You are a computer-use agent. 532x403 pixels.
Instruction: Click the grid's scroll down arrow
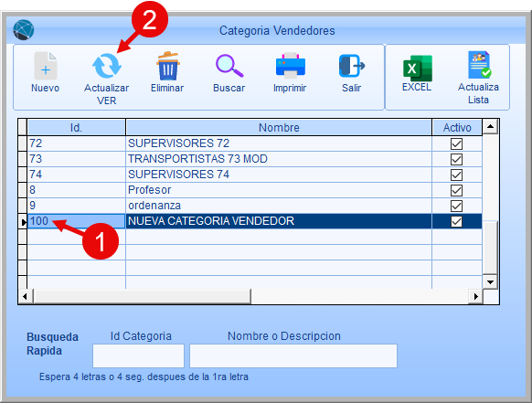[490, 281]
